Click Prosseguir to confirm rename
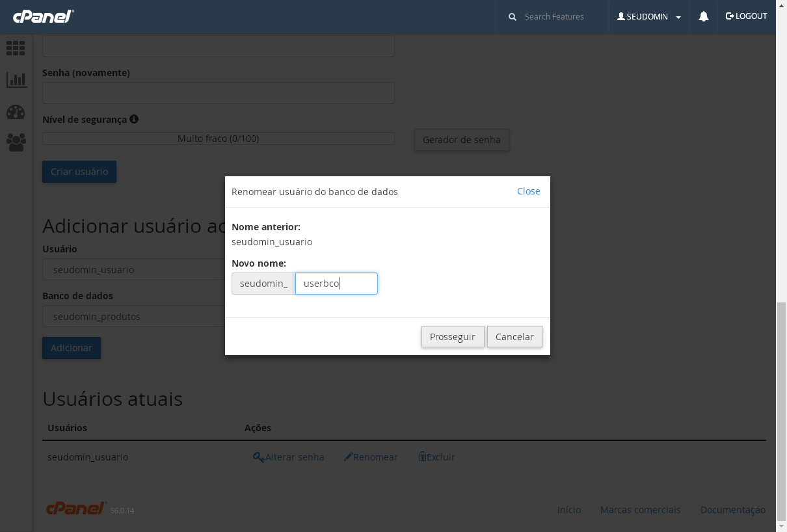 [x=453, y=337]
